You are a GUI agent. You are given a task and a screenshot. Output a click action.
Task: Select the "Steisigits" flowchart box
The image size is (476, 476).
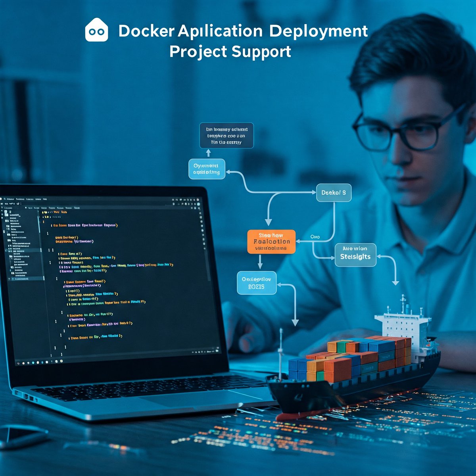click(x=355, y=255)
